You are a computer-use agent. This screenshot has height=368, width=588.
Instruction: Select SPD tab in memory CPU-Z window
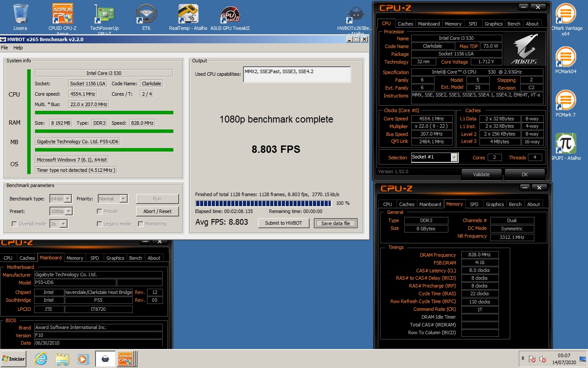[474, 204]
